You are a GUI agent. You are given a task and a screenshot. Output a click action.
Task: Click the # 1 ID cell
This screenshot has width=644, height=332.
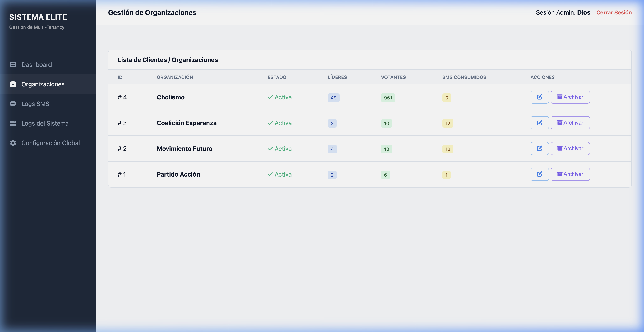pyautogui.click(x=122, y=174)
